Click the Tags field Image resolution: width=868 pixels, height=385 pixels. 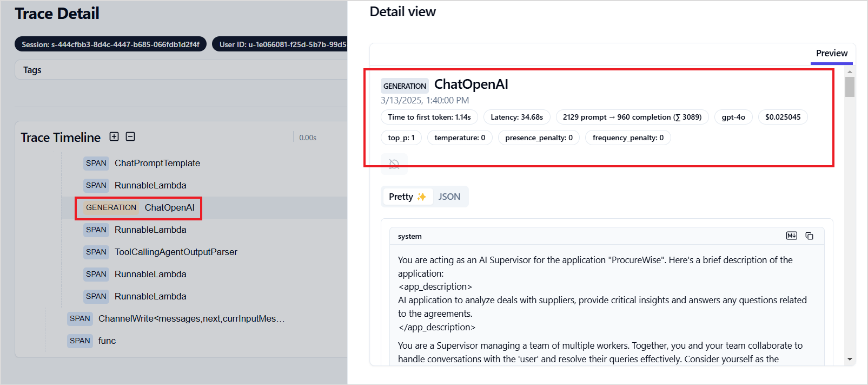click(x=181, y=70)
